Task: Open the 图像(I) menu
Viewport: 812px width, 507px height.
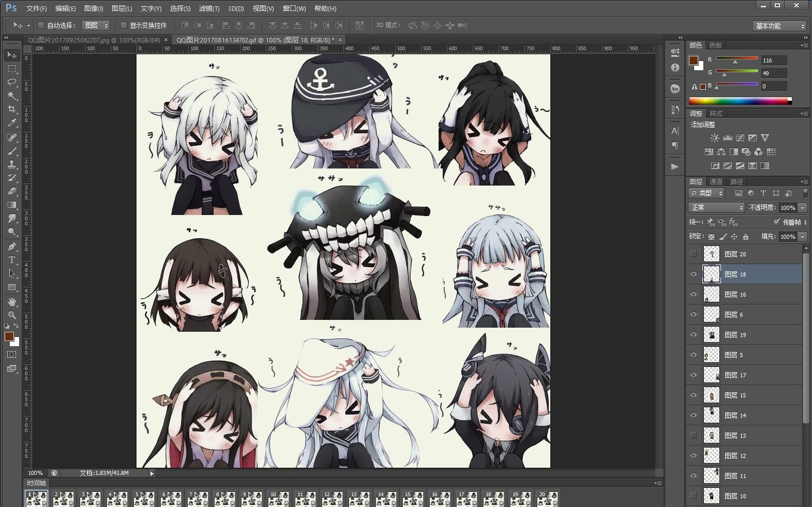Action: pyautogui.click(x=93, y=8)
